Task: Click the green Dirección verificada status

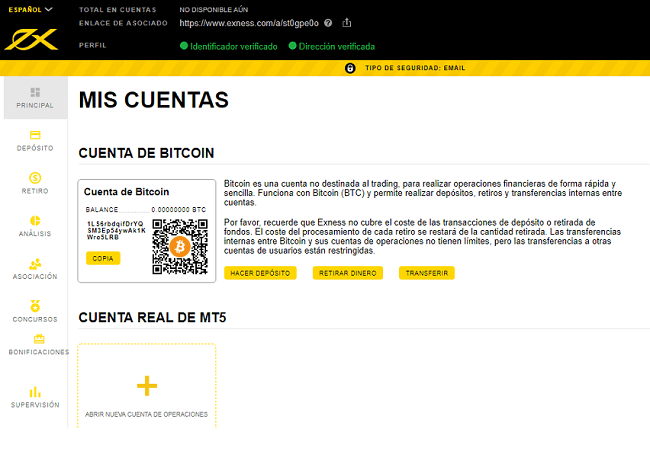Action: tap(332, 46)
